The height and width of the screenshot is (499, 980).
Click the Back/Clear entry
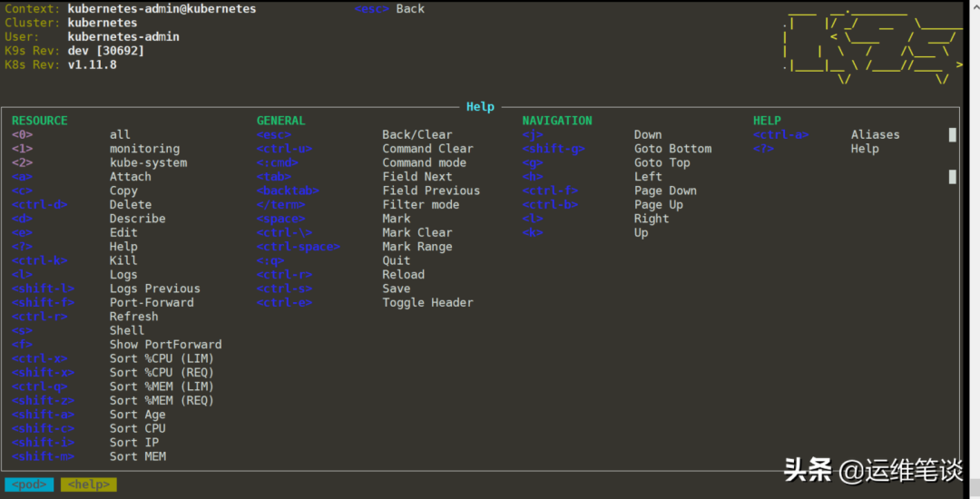tap(417, 135)
